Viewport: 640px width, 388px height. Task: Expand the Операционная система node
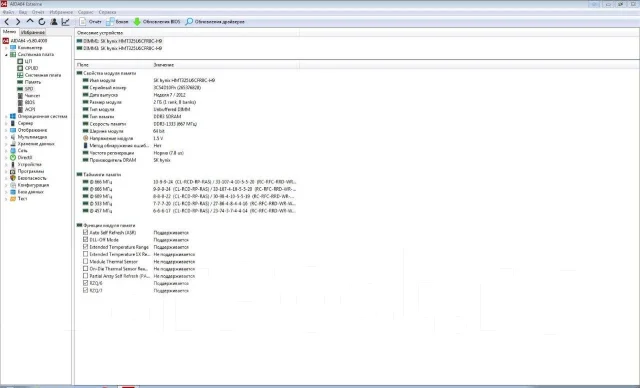click(6, 116)
